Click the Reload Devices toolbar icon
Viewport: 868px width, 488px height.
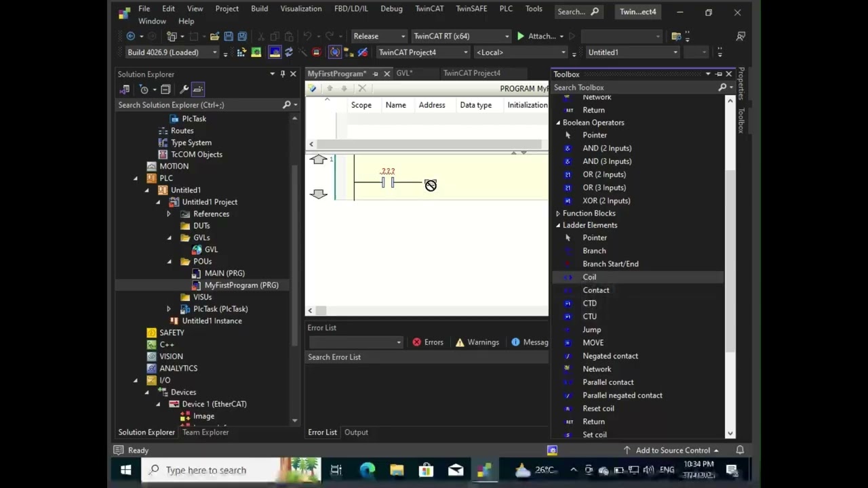(x=289, y=52)
